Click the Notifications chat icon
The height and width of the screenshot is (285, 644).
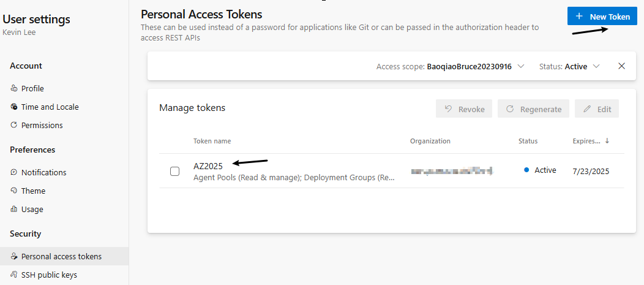point(14,172)
